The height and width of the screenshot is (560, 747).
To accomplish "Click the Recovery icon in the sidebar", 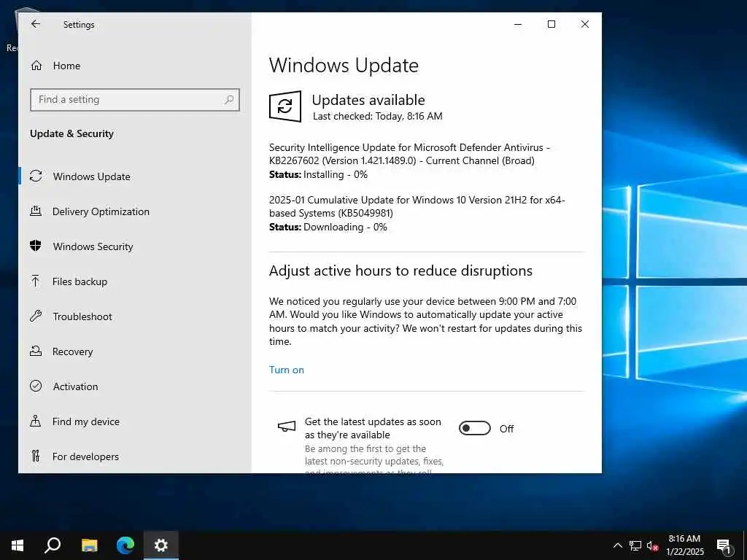I will click(x=36, y=351).
